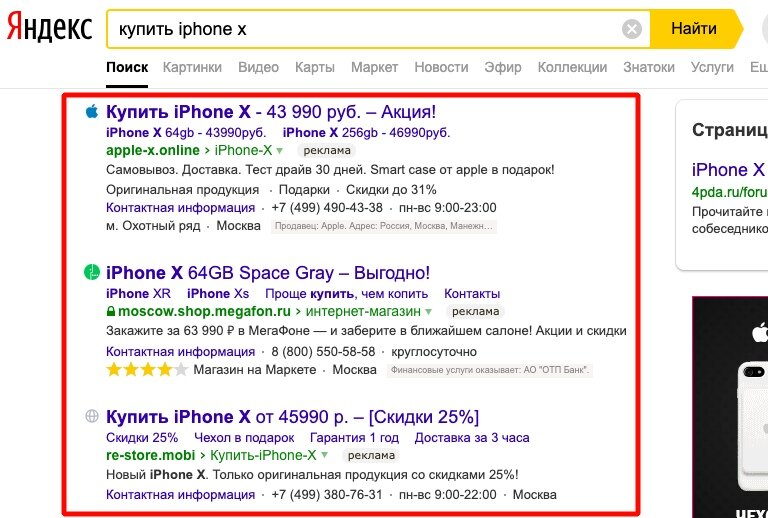This screenshot has width=768, height=518.
Task: Click phone number +7 (499) 380-76-31
Action: pyautogui.click(x=327, y=494)
